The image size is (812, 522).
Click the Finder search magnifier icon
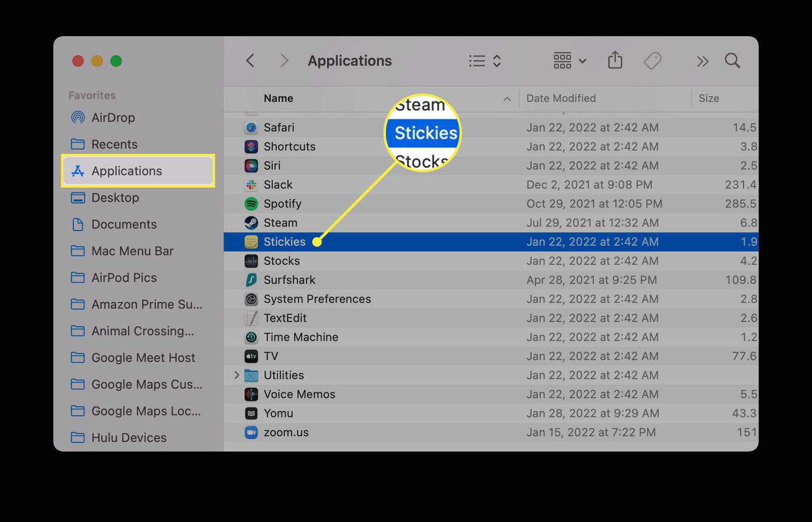tap(732, 61)
